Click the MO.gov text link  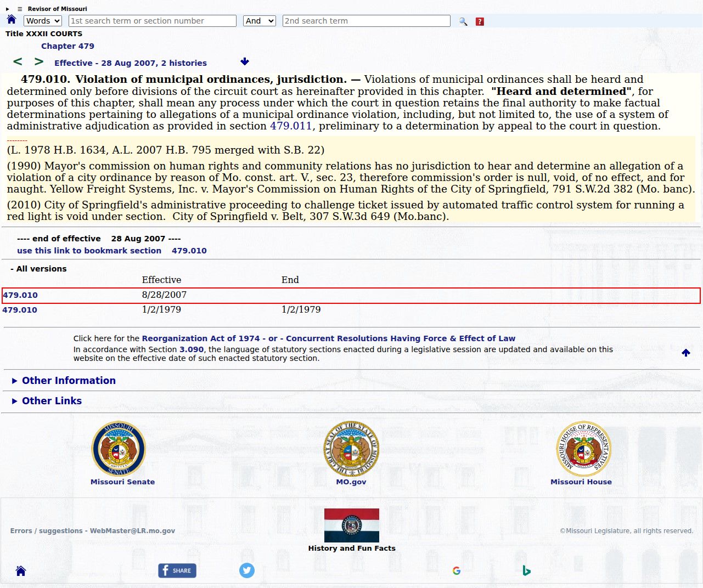pos(351,482)
